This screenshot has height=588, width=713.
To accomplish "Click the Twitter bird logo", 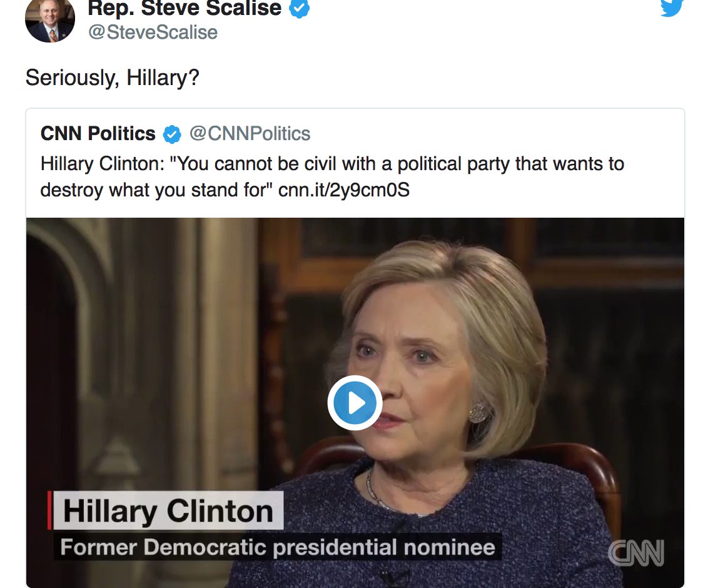I will (672, 8).
